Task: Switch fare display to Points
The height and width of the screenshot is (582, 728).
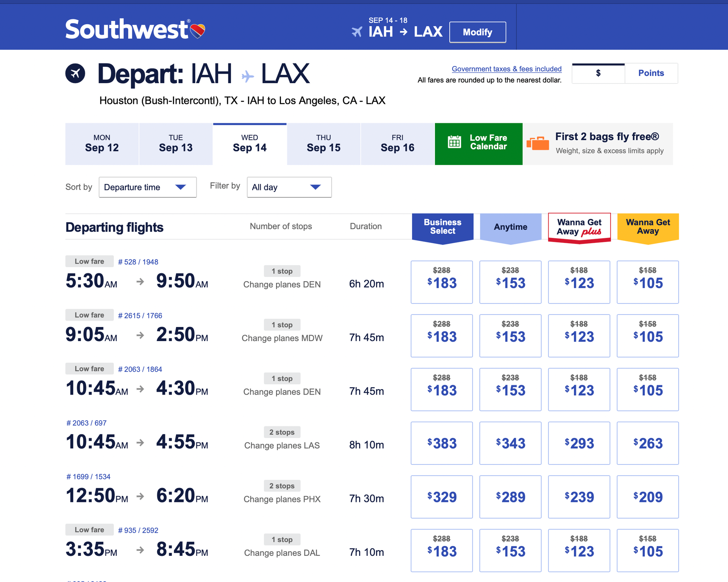Action: pos(651,73)
